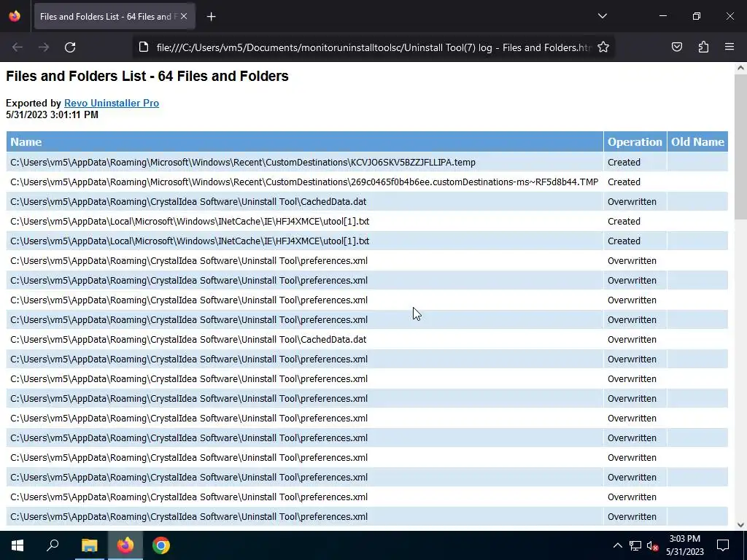Go back one page arrow

[x=18, y=47]
